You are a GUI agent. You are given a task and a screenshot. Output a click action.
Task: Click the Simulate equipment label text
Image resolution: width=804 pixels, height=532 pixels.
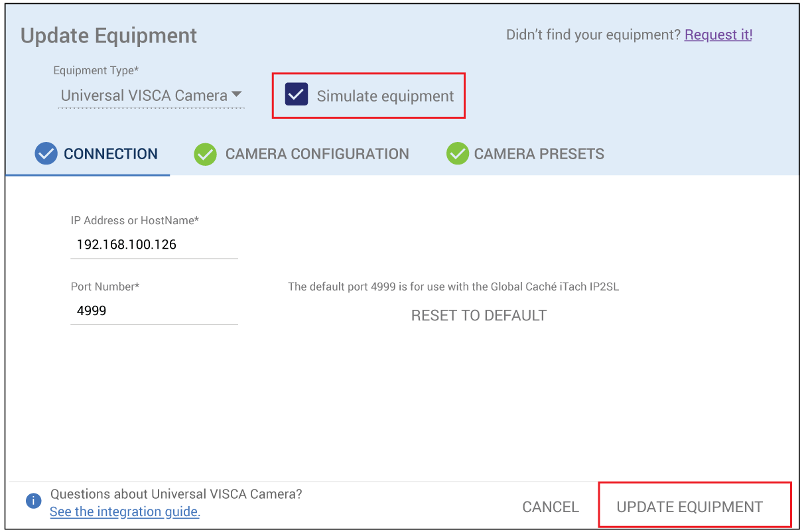tap(385, 96)
